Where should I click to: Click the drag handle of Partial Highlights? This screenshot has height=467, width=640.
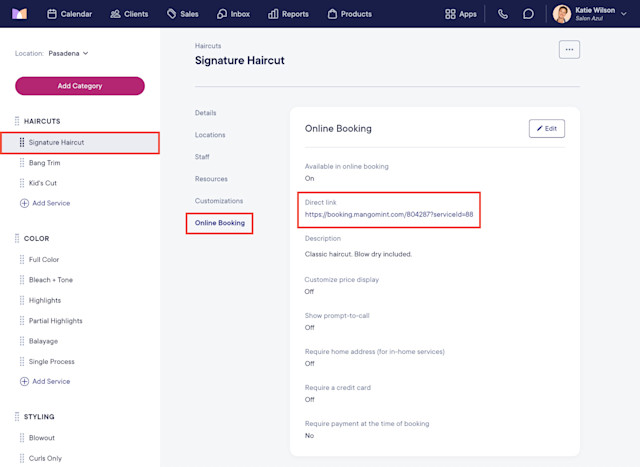pyautogui.click(x=22, y=321)
